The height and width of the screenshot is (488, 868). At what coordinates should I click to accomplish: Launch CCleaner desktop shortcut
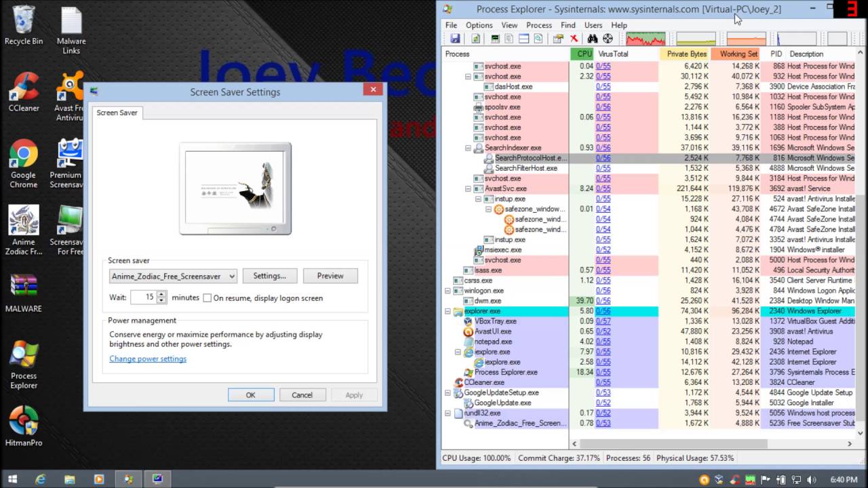(x=24, y=92)
